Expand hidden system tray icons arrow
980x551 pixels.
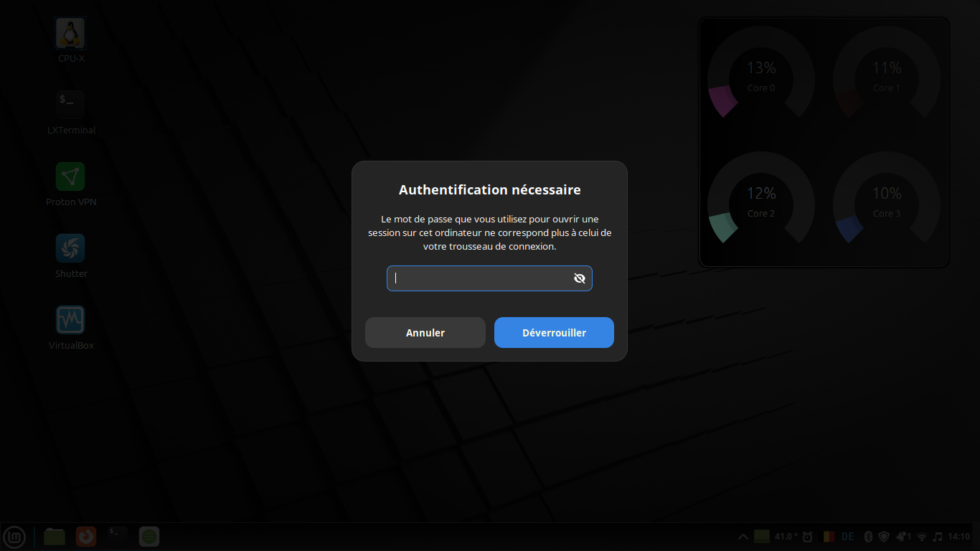(x=743, y=537)
